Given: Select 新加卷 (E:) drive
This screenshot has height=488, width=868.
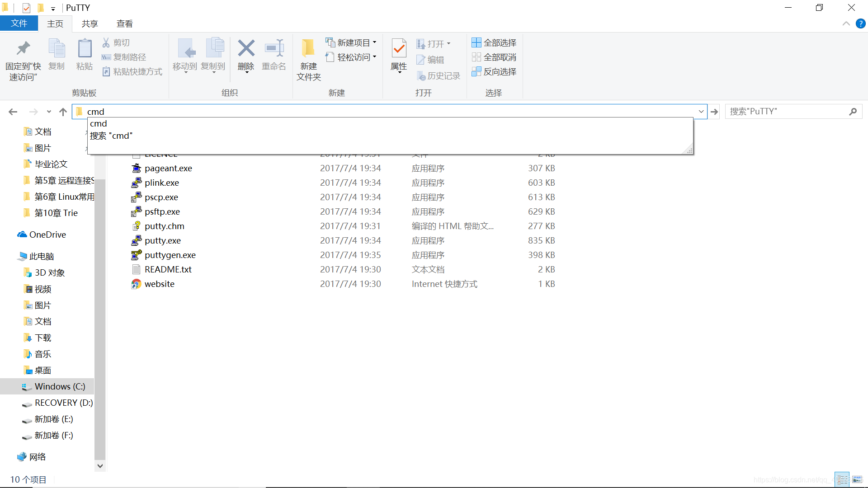Looking at the screenshot, I should click(x=47, y=419).
